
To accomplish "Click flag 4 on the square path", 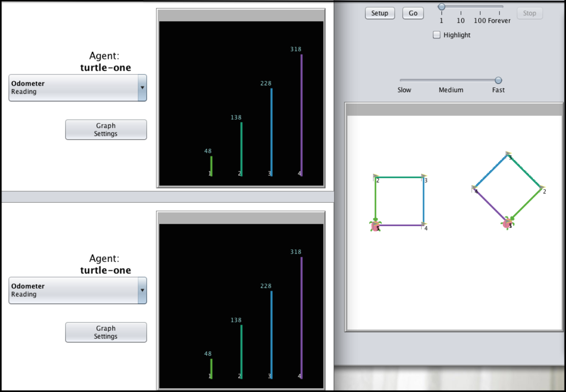I will point(424,225).
